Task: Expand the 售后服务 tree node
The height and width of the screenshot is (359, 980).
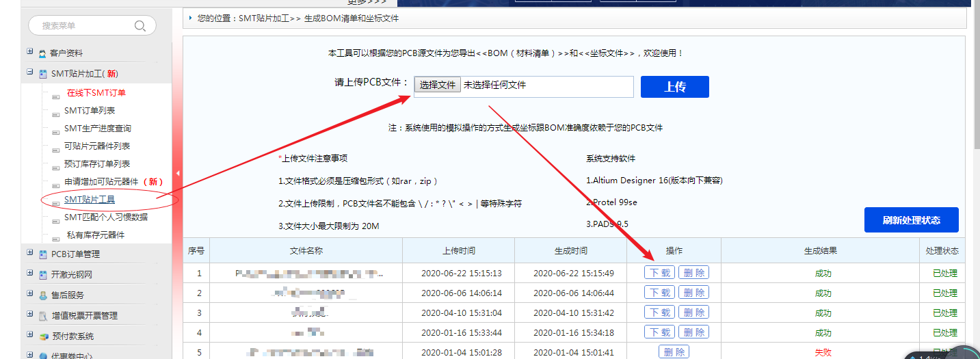Action: [x=29, y=293]
